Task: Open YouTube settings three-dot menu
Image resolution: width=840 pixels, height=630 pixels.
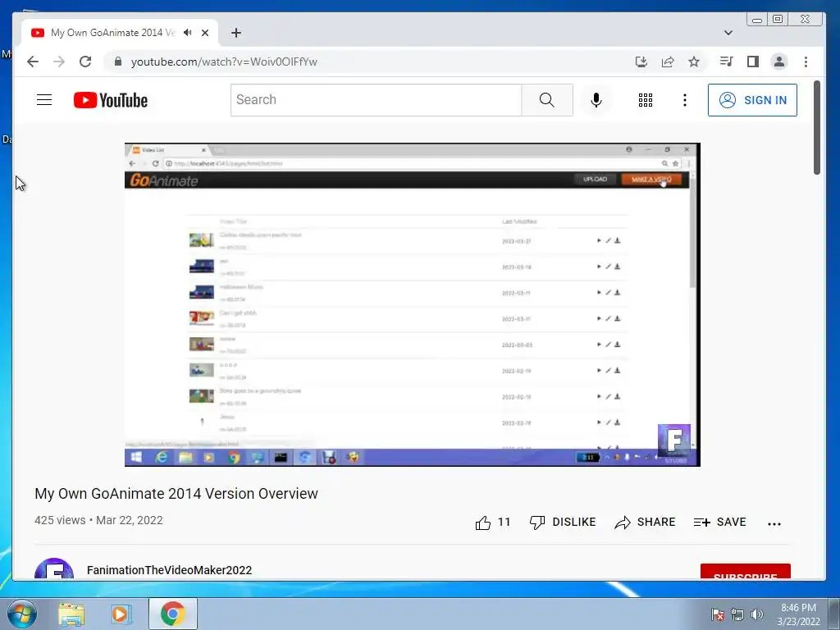Action: coord(685,100)
